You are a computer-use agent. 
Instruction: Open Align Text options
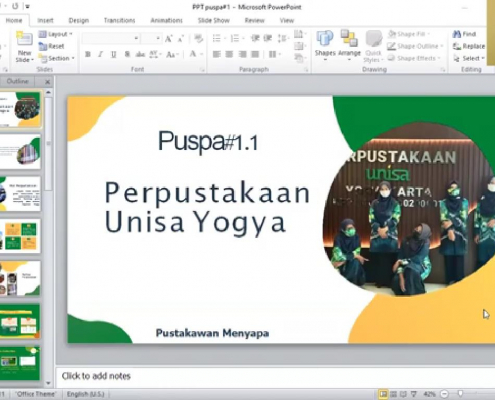(x=299, y=46)
